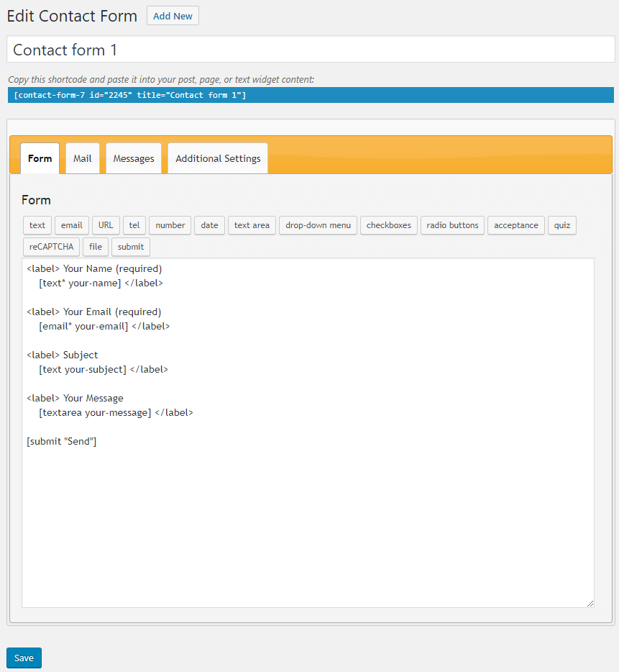The width and height of the screenshot is (619, 672).
Task: Add a tel field tag
Action: [x=134, y=225]
